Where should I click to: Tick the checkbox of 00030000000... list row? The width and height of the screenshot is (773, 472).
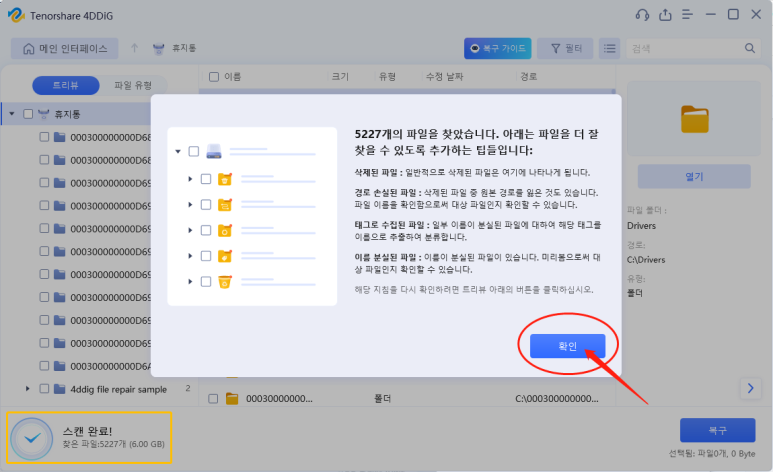(213, 399)
